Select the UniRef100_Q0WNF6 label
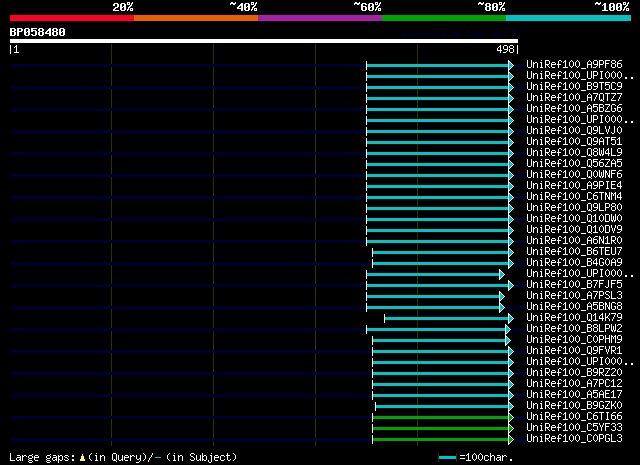The width and height of the screenshot is (640, 465). click(574, 175)
